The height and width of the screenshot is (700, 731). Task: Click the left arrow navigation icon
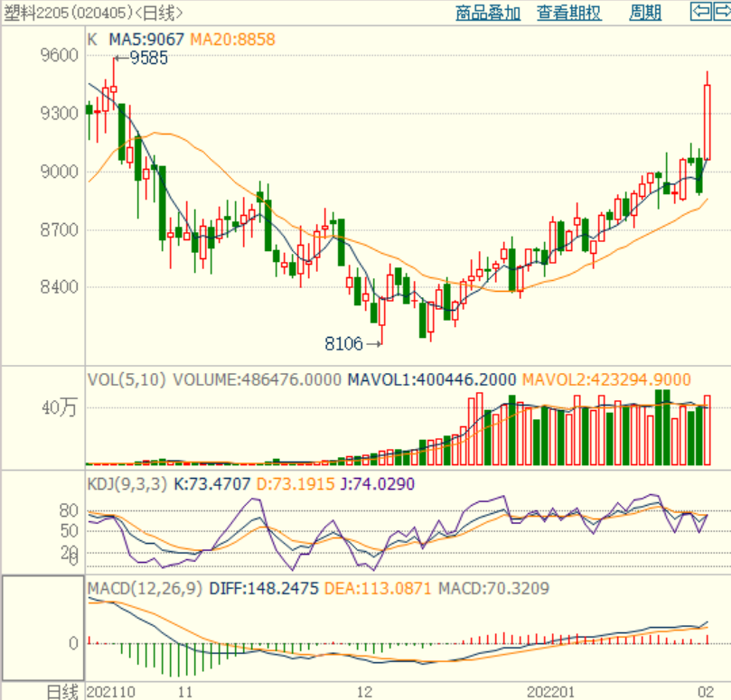[700, 11]
